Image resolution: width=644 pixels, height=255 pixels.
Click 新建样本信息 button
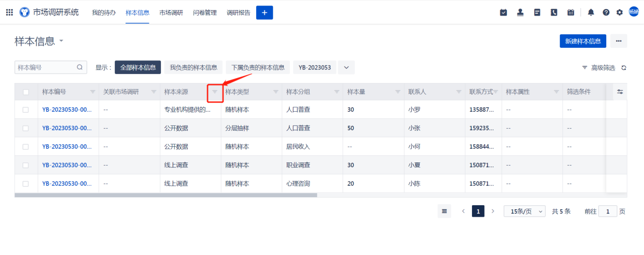[x=583, y=41]
